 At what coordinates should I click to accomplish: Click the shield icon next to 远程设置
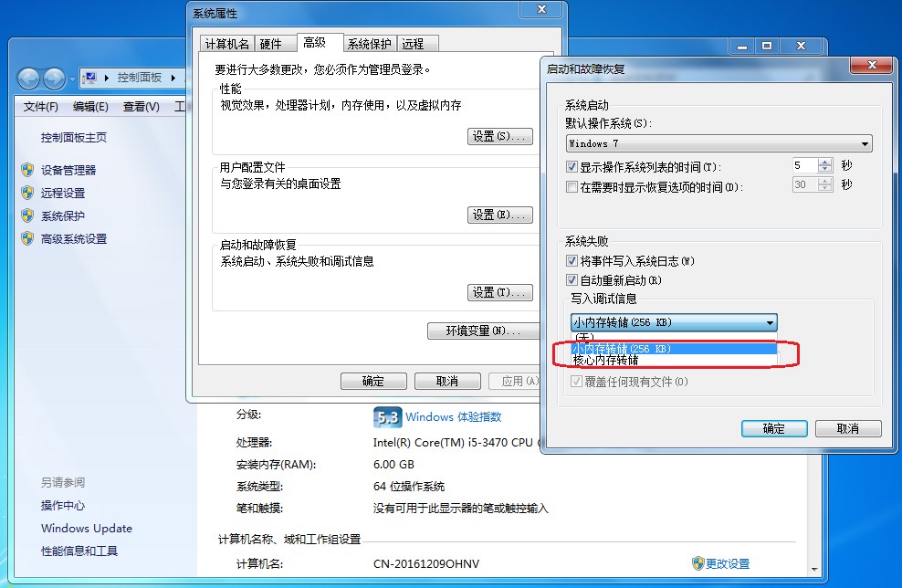[x=27, y=193]
